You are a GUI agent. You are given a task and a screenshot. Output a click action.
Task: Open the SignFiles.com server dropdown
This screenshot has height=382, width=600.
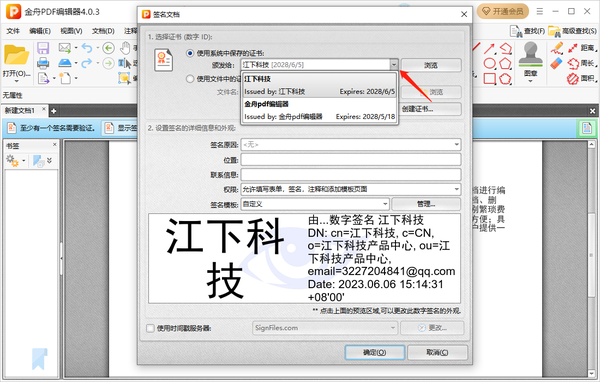[x=393, y=328]
